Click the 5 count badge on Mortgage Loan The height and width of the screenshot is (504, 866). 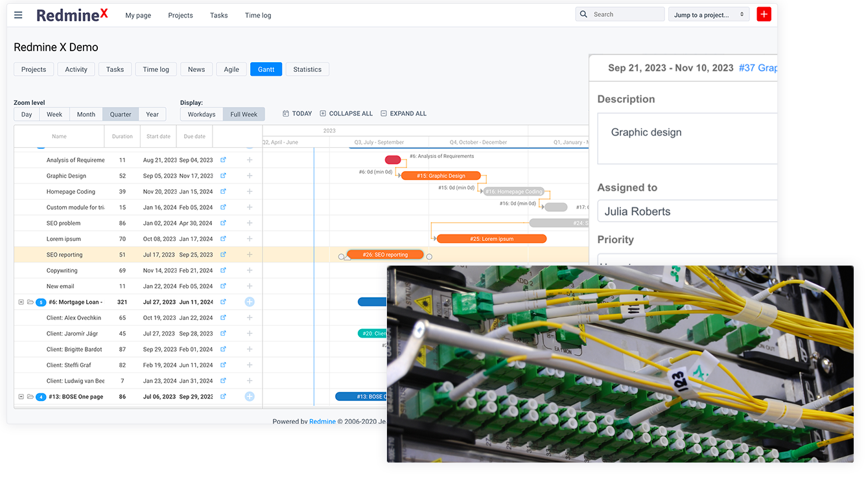click(x=41, y=303)
